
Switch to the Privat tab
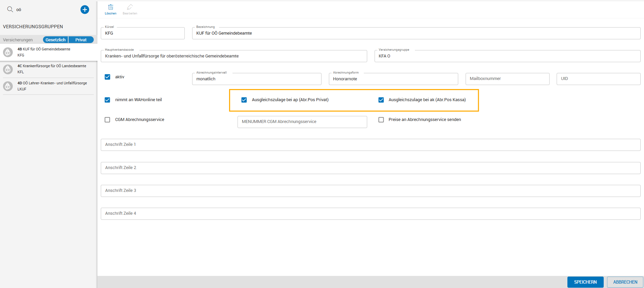coord(81,40)
